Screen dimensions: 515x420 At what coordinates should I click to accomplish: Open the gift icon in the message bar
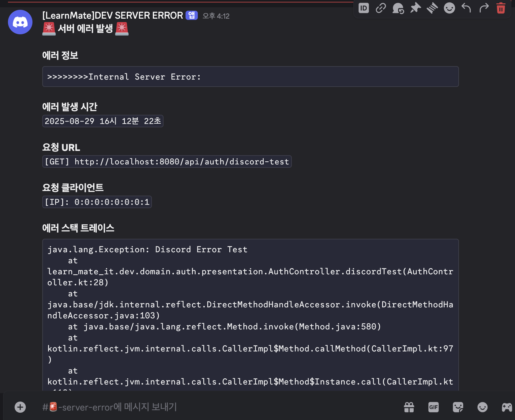(x=409, y=407)
